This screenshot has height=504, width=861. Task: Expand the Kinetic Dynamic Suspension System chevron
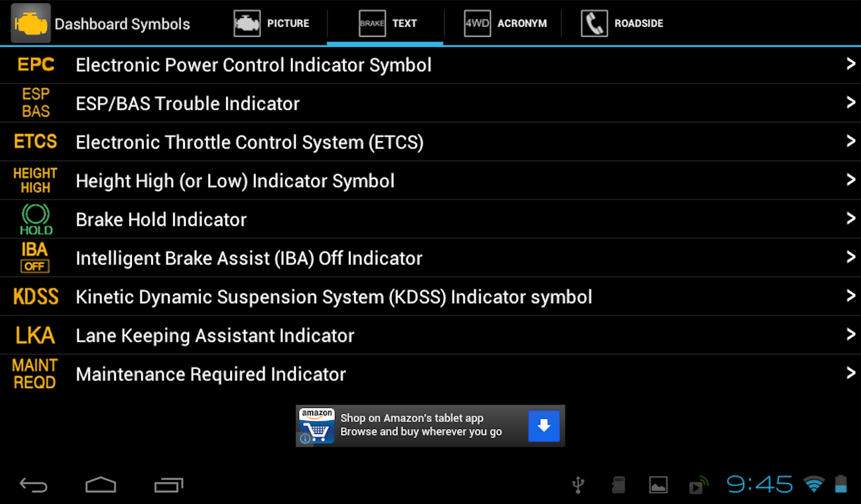coord(850,295)
